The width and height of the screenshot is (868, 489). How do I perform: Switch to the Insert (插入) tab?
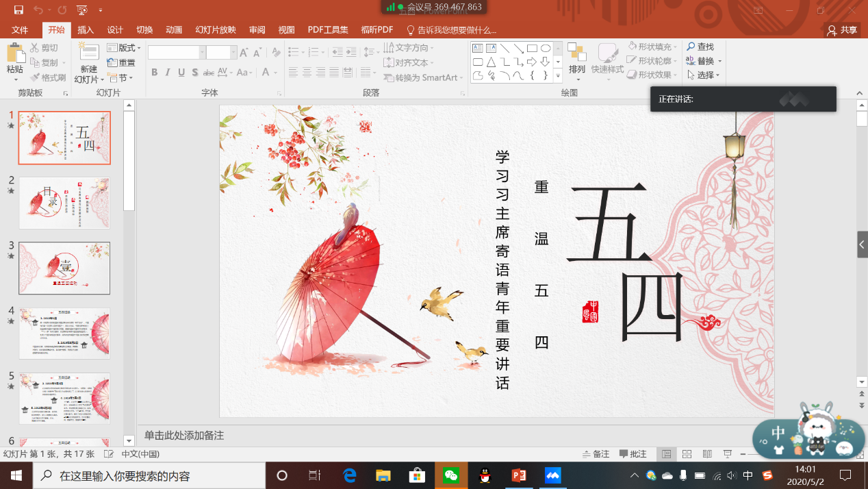point(86,30)
